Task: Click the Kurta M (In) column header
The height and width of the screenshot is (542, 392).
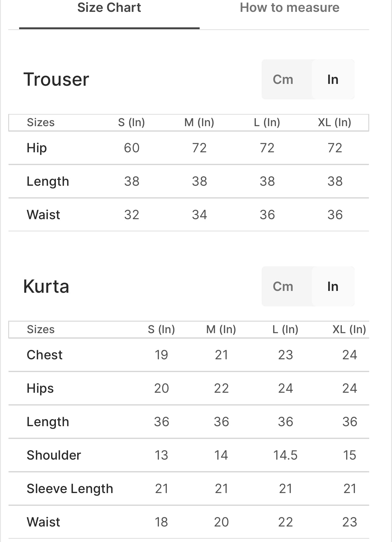Action: tap(221, 330)
